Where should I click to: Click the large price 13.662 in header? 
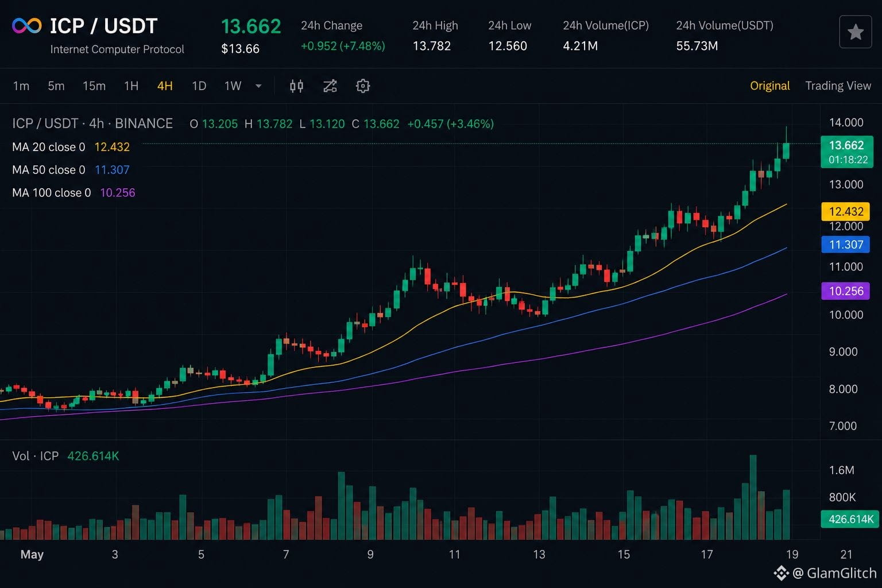coord(251,26)
